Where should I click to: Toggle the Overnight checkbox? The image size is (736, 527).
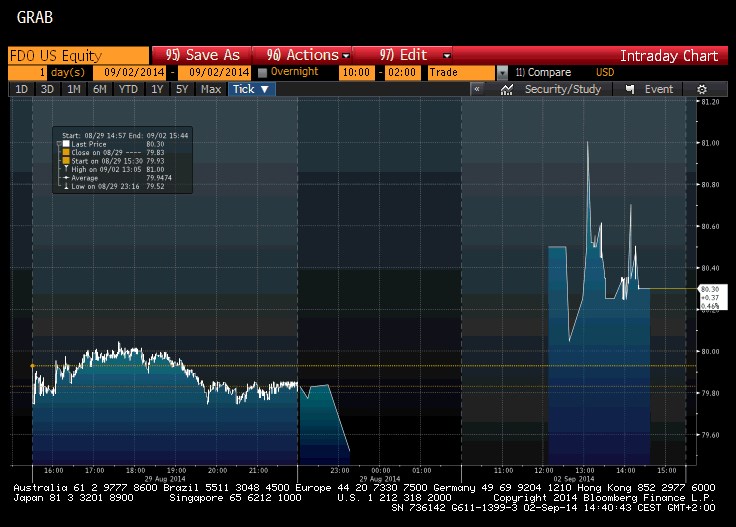click(x=263, y=72)
